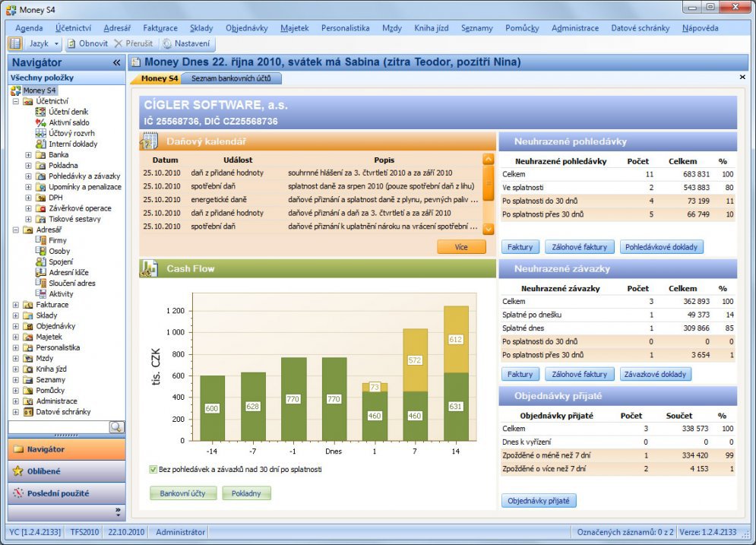Click the search magnifier icon in Navigátor
Screen dimensions: 756x545
116,427
